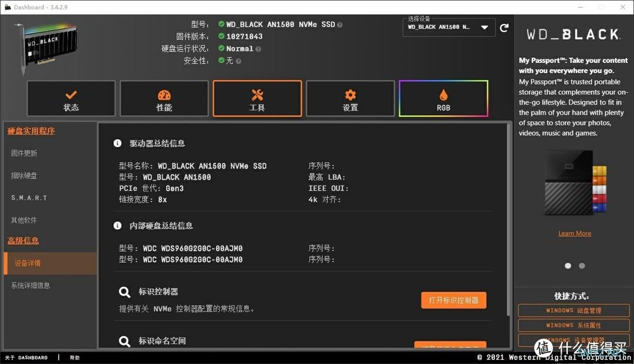The width and height of the screenshot is (634, 364).
Task: Click the 10271043 firmware version text
Action: [x=244, y=36]
